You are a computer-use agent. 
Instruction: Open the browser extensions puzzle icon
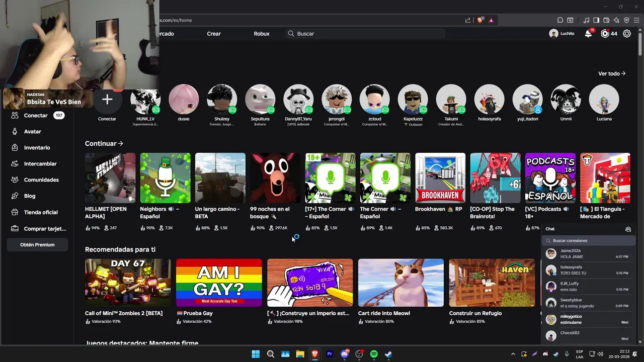pyautogui.click(x=560, y=20)
